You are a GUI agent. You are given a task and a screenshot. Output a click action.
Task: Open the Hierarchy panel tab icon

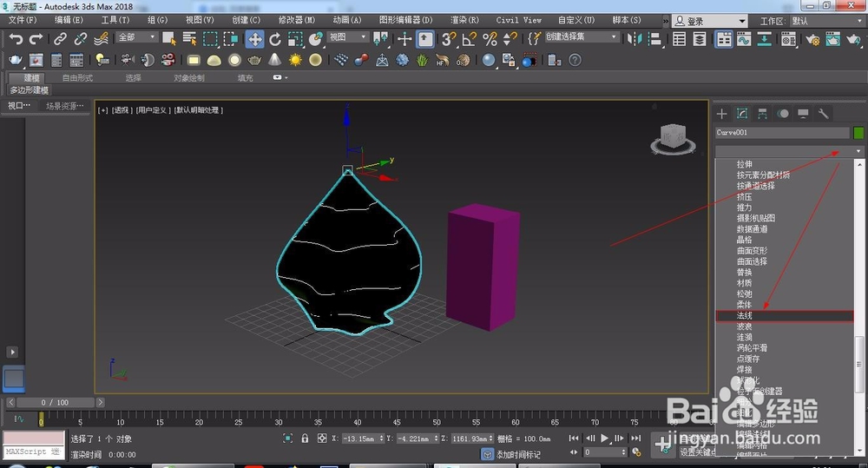(762, 114)
